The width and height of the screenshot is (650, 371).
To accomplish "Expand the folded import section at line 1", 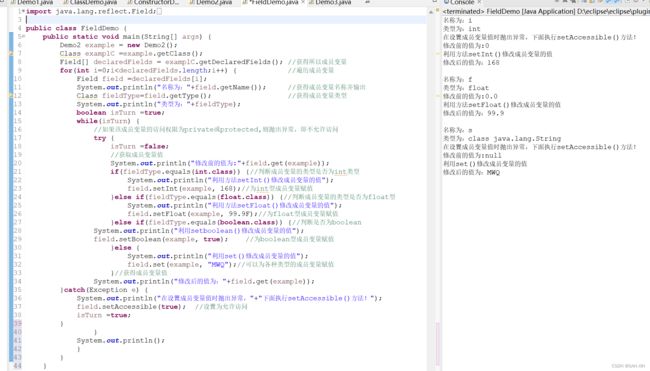I will pyautogui.click(x=23, y=11).
